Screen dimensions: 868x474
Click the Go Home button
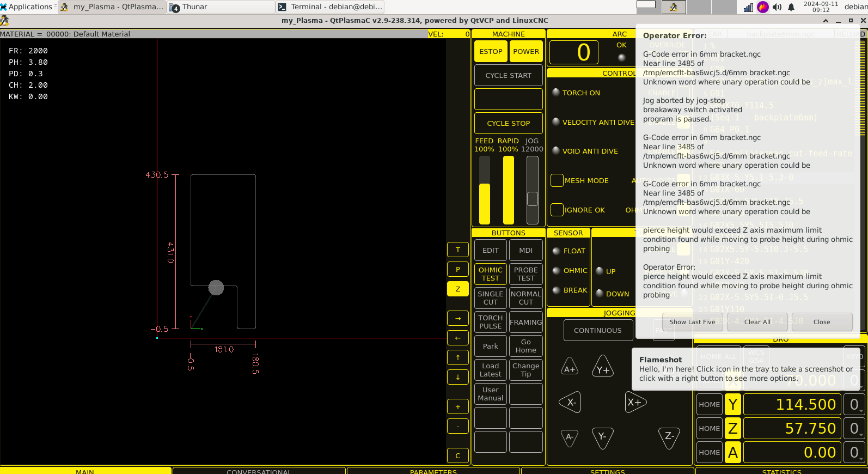(x=526, y=346)
